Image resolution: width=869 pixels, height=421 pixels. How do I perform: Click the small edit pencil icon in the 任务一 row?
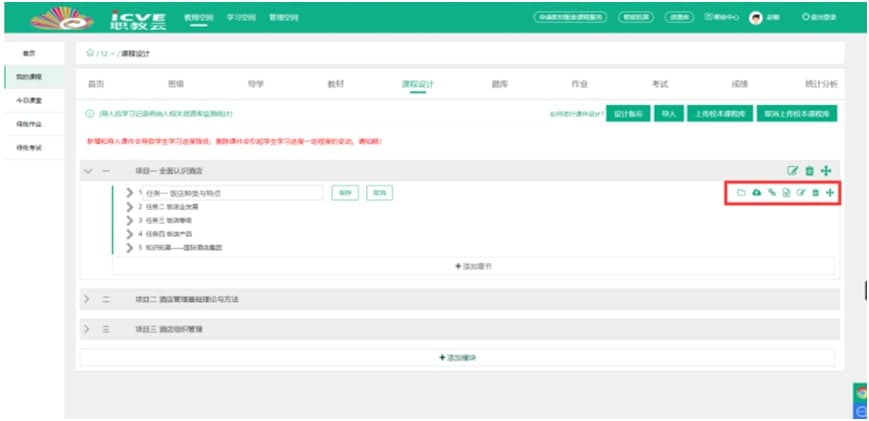(800, 193)
